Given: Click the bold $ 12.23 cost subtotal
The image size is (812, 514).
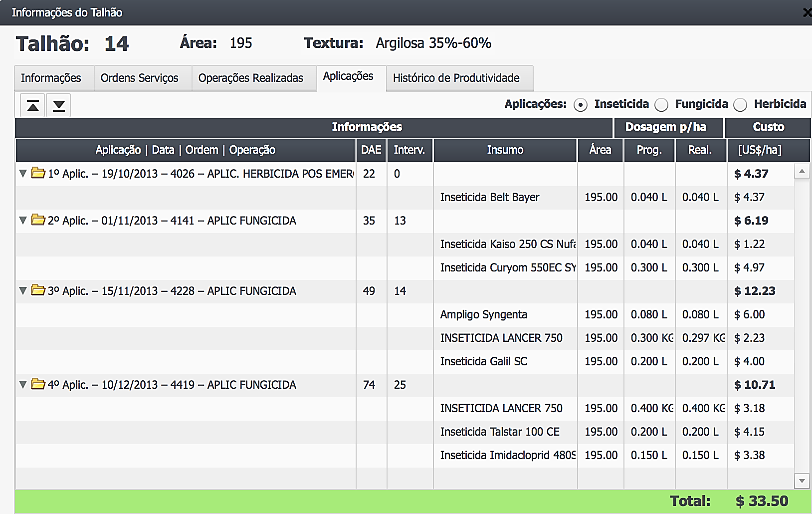Looking at the screenshot, I should 755,291.
